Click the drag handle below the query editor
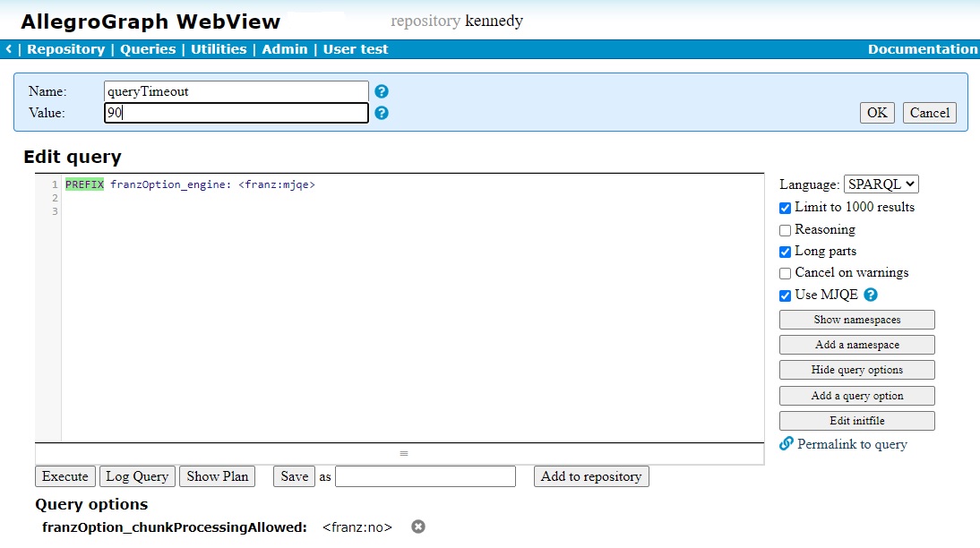Viewport: 980px width, 548px height. (403, 454)
